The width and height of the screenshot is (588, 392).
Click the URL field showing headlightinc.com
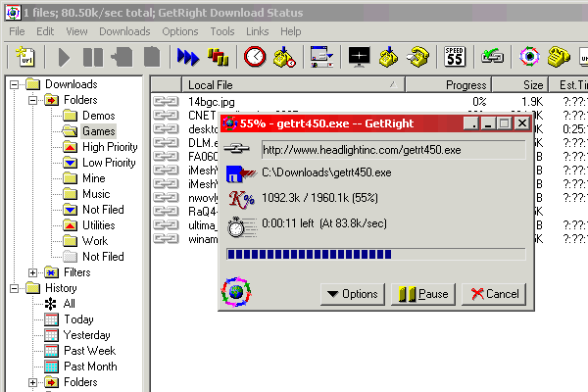(393, 150)
